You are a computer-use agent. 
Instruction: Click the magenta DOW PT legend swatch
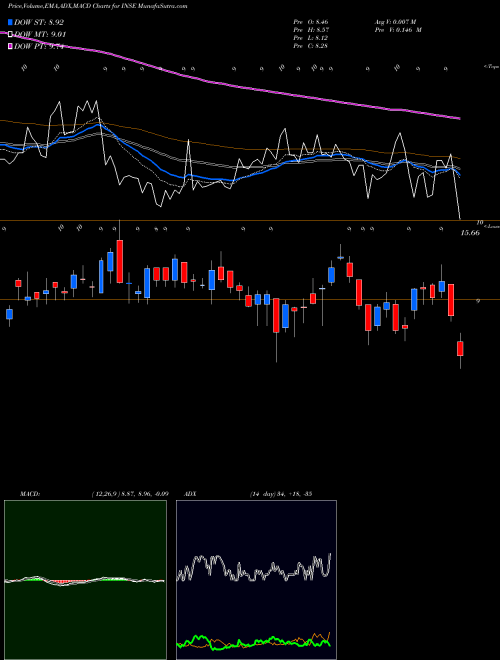coord(11,46)
